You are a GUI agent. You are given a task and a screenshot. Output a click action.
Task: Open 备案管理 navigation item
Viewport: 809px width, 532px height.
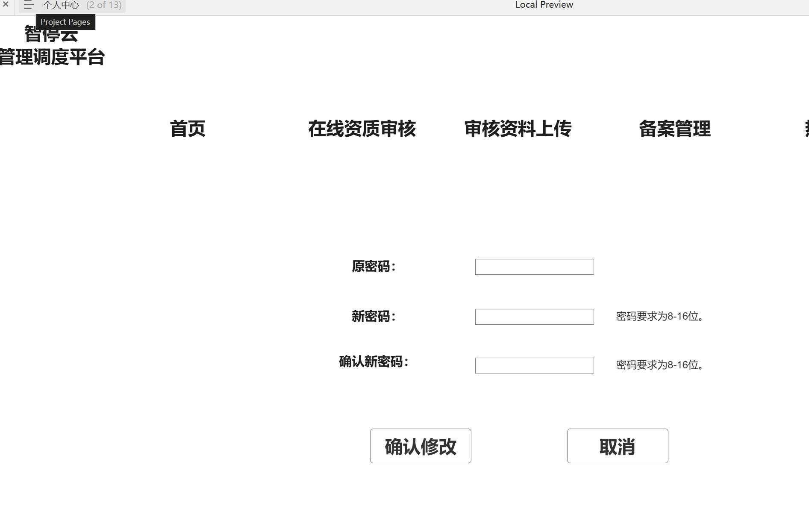point(675,129)
